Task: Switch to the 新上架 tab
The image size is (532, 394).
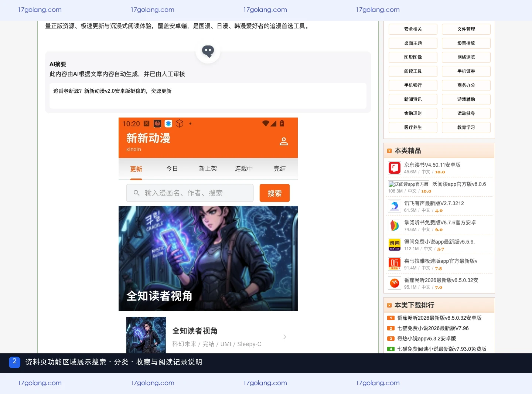Action: pos(208,169)
